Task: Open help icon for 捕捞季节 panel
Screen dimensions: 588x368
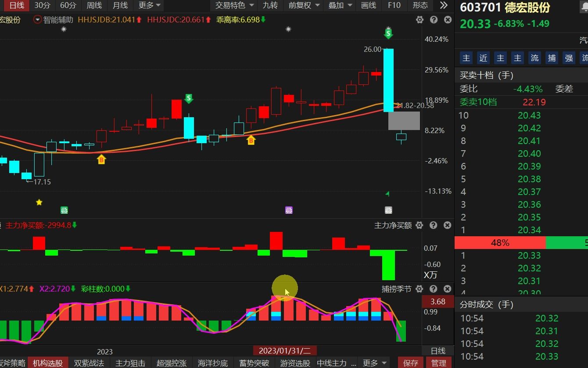Action: click(433, 289)
